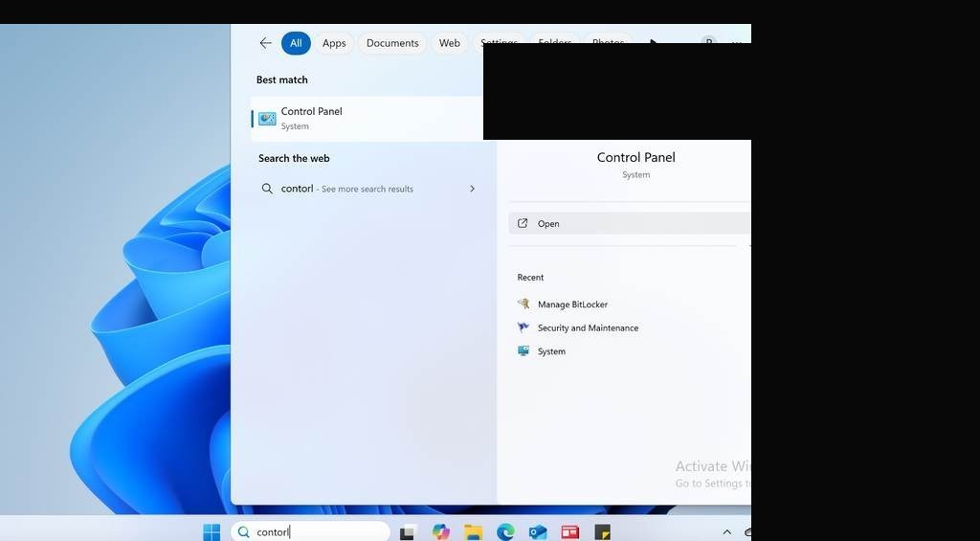This screenshot has width=980, height=541.
Task: Click the Open external-link icon
Action: [x=523, y=223]
